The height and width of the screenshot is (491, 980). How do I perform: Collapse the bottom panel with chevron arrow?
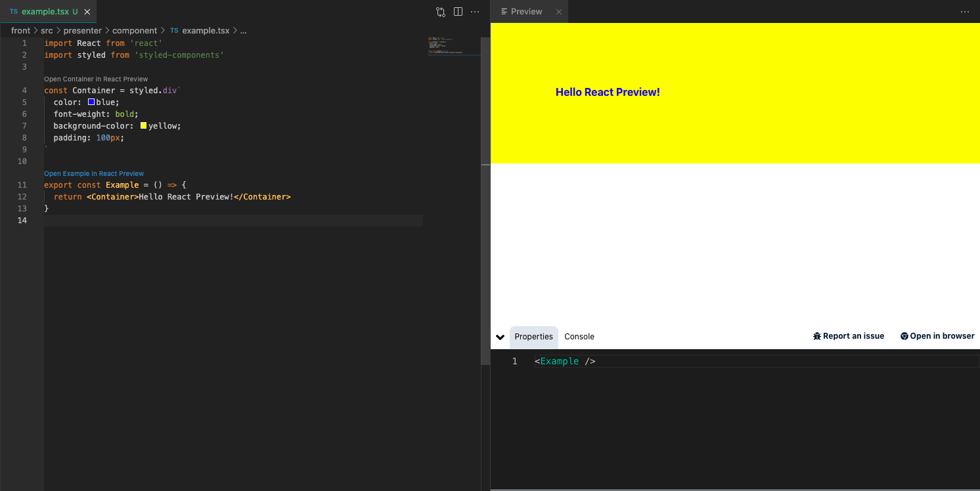(500, 337)
